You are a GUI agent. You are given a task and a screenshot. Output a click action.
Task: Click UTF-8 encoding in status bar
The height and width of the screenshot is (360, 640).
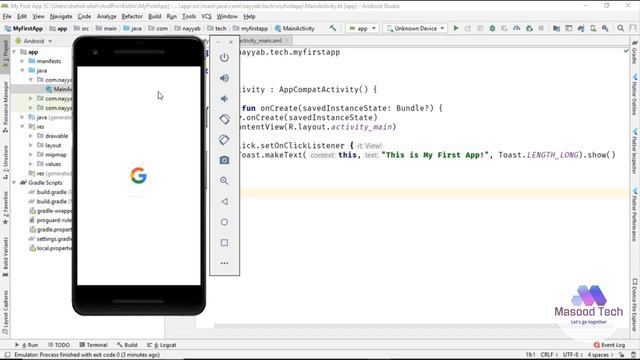[x=571, y=355]
